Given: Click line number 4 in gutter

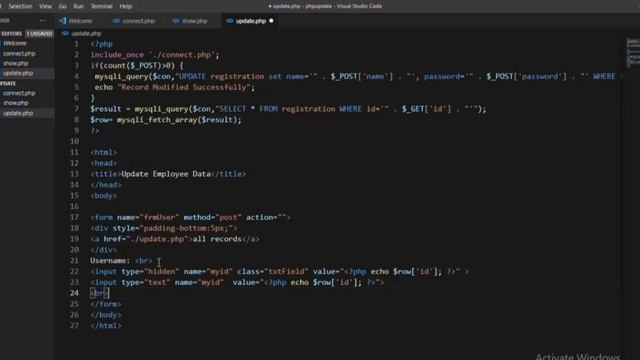Looking at the screenshot, I should [76, 76].
